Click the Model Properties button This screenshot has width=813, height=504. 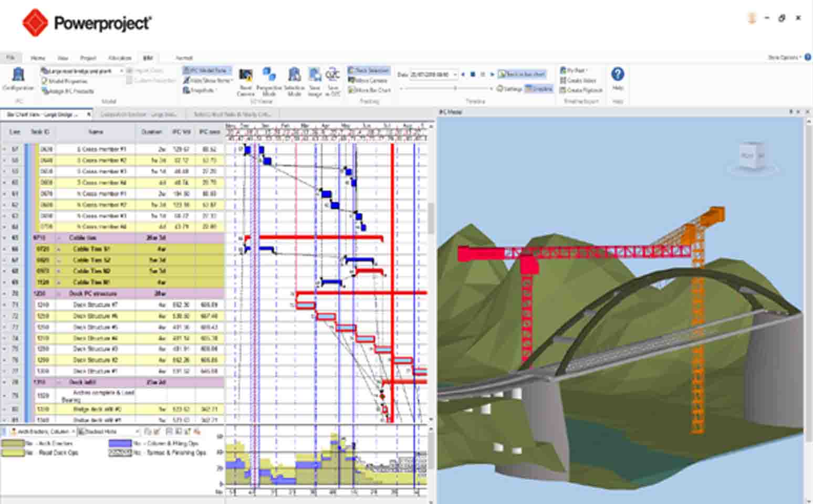(x=65, y=81)
